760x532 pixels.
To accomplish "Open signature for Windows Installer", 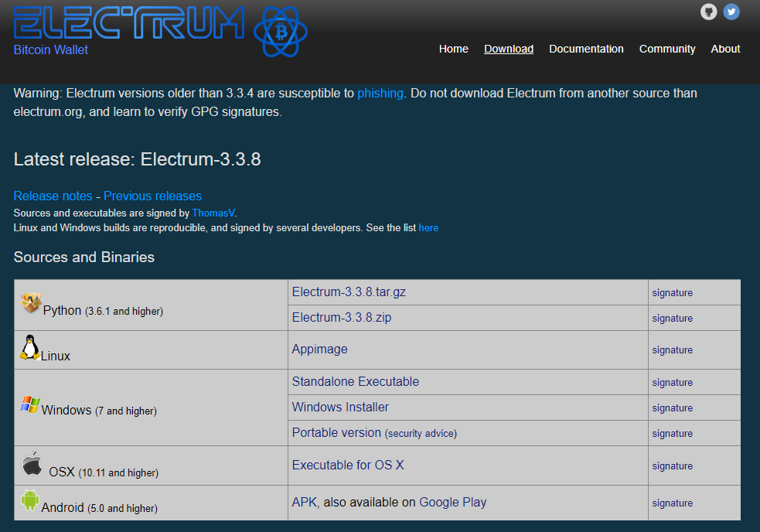I will point(673,408).
